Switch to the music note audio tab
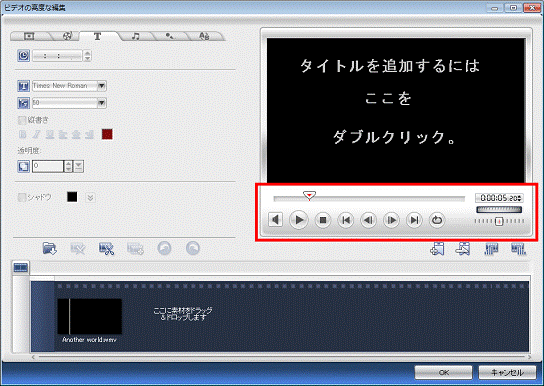544x386 pixels. click(x=135, y=36)
